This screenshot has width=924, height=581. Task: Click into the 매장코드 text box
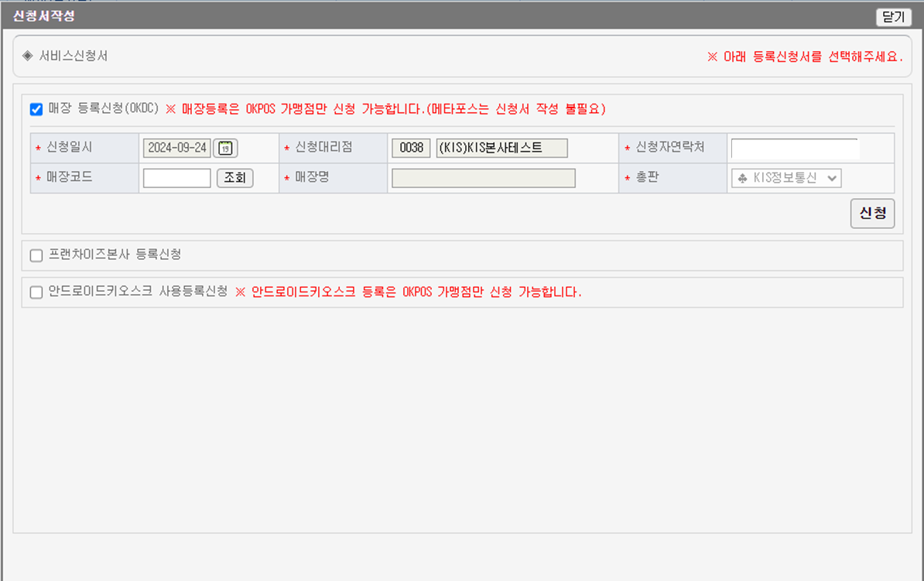tap(177, 179)
